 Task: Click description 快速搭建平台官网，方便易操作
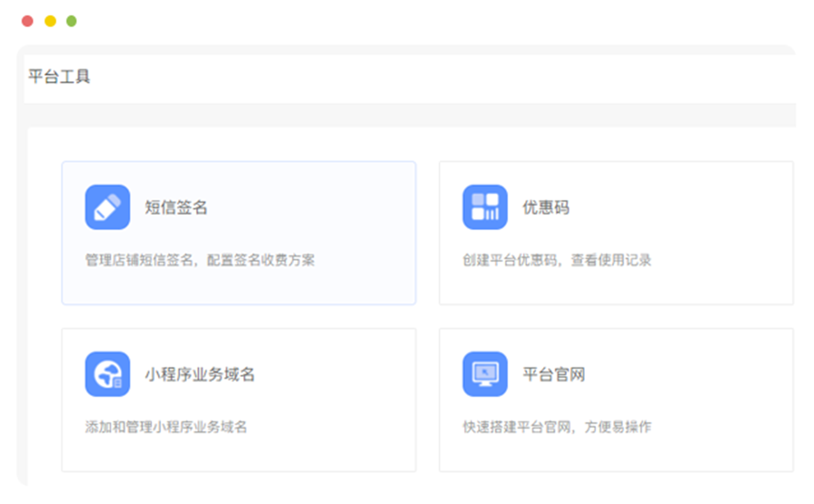click(556, 427)
